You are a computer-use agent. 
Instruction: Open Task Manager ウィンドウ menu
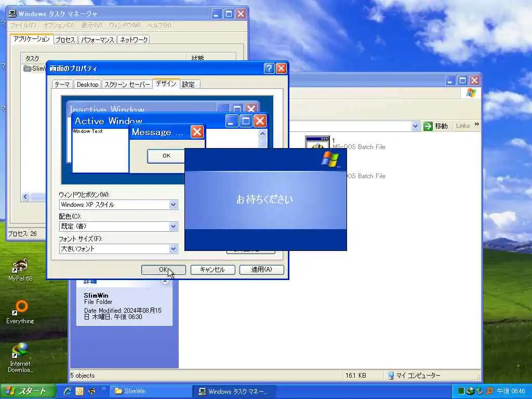point(125,25)
